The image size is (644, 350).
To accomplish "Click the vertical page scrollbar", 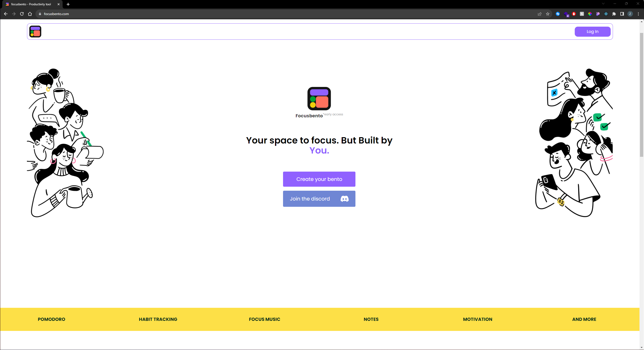I will click(x=641, y=95).
